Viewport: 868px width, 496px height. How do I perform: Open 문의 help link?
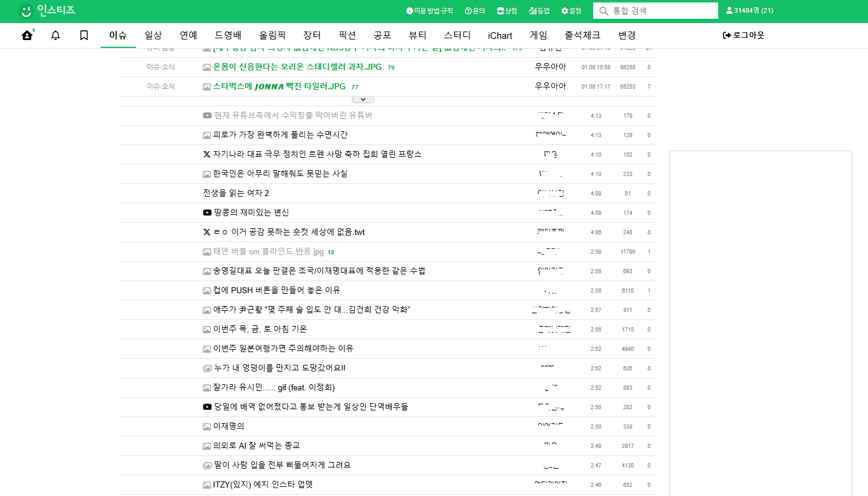(475, 11)
